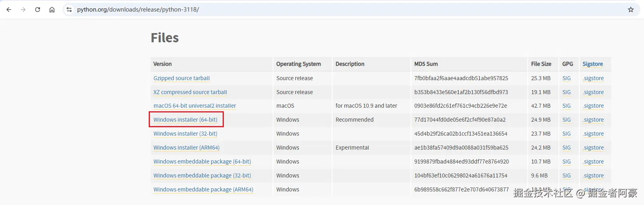The width and height of the screenshot is (644, 205).
Task: Open SIG link for embeddable package (32-bit)
Action: click(x=566, y=175)
